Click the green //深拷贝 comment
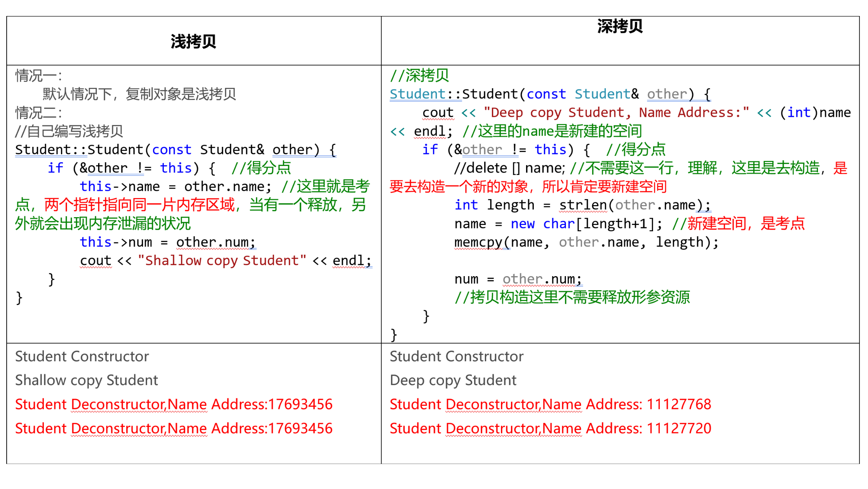 419,75
